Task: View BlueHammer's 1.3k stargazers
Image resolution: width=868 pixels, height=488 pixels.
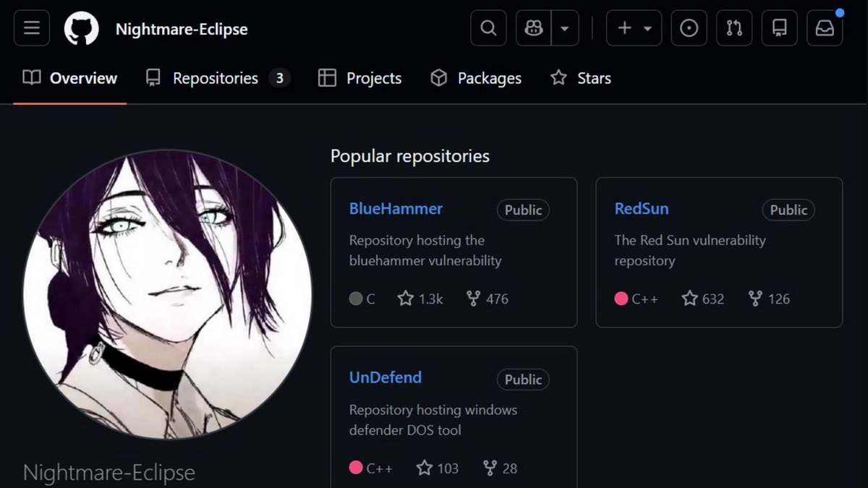Action: [420, 299]
